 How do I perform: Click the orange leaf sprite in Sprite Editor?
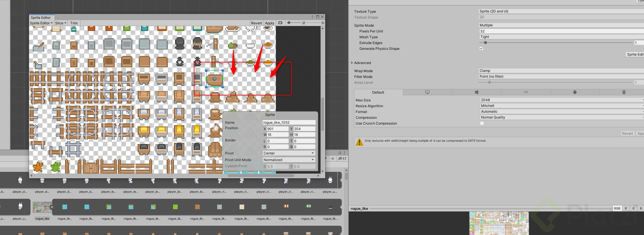click(38, 167)
